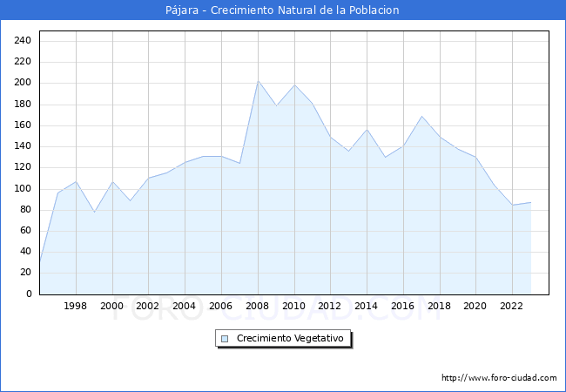Click the 2017 peak on the chart line

pyautogui.click(x=421, y=116)
